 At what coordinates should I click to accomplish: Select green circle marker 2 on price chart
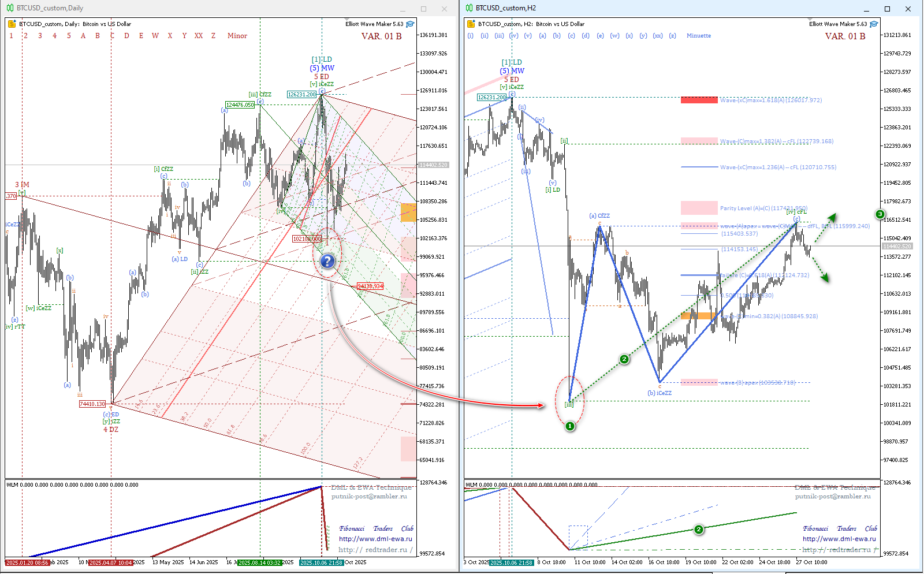tap(624, 359)
